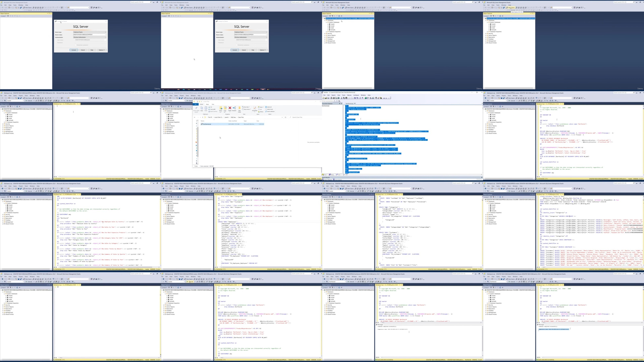Click the Save icon in TextPad toolbar
The height and width of the screenshot is (362, 644).
[328, 98]
